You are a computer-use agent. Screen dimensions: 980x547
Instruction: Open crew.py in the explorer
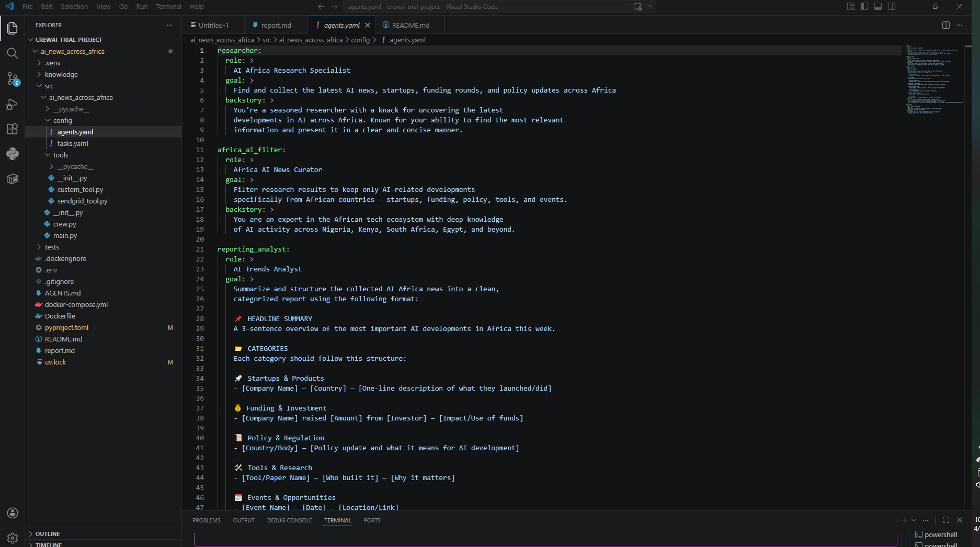coord(65,224)
